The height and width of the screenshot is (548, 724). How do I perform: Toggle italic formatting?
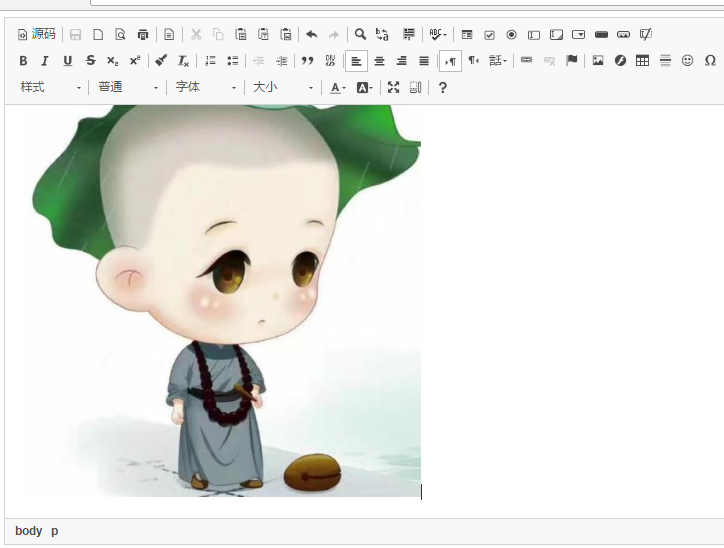(x=45, y=61)
